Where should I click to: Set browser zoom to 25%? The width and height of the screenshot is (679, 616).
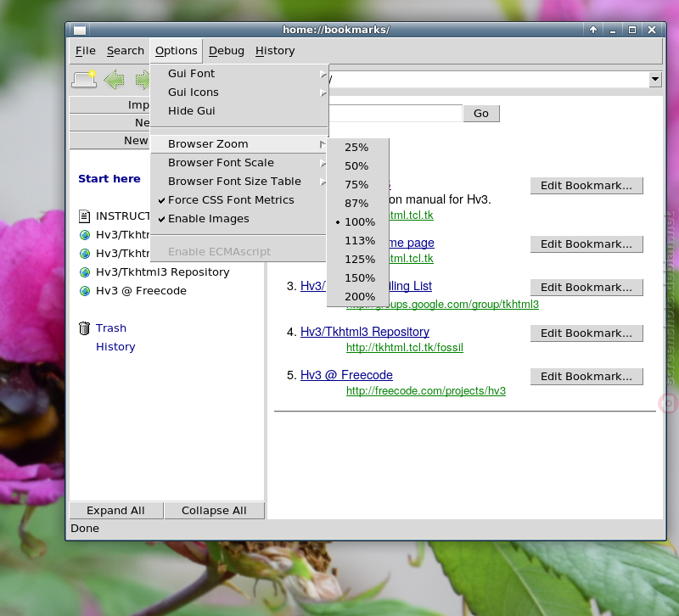pos(357,148)
